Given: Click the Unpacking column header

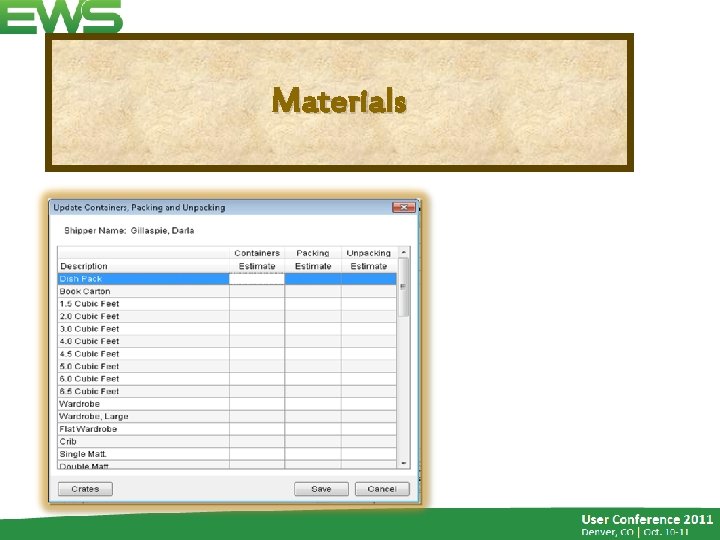Looking at the screenshot, I should coord(369,253).
